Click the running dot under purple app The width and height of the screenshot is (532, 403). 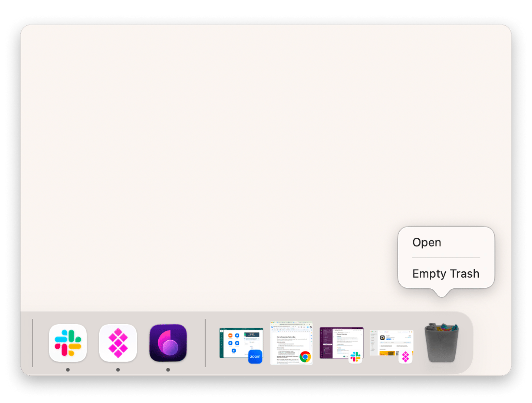click(x=168, y=370)
